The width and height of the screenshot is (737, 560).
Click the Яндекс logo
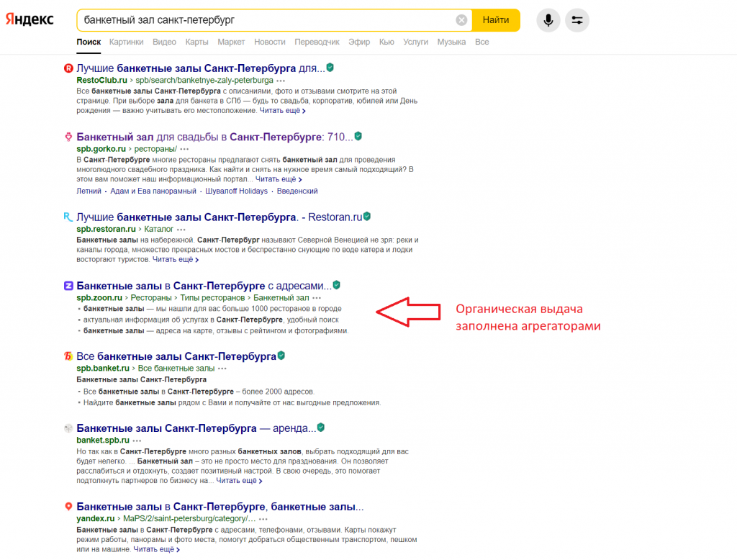pyautogui.click(x=30, y=19)
